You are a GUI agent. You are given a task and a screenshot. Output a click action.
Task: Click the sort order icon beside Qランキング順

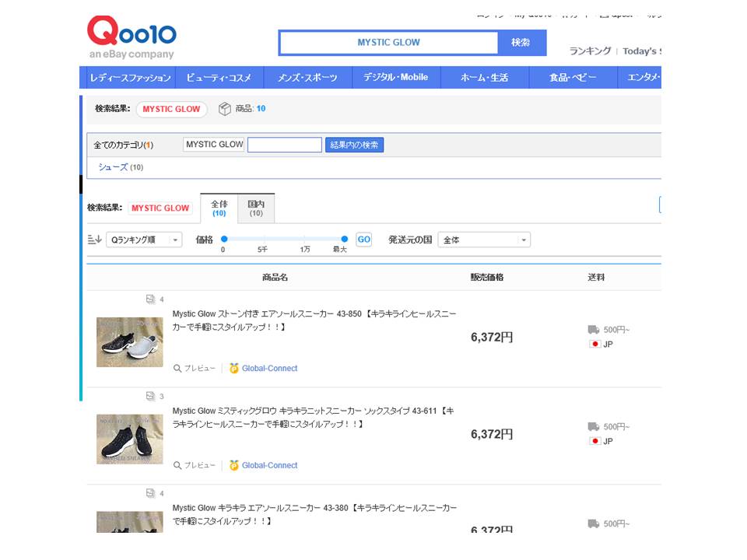[94, 240]
